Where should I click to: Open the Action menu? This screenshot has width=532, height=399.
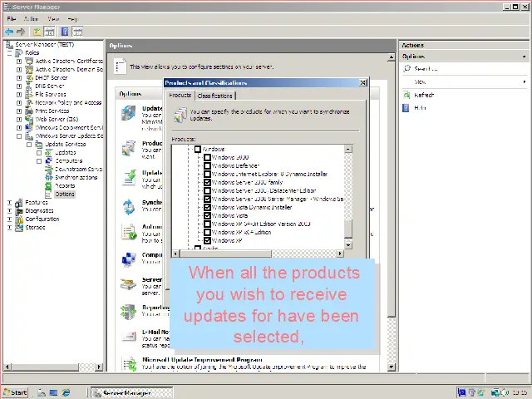(32, 18)
